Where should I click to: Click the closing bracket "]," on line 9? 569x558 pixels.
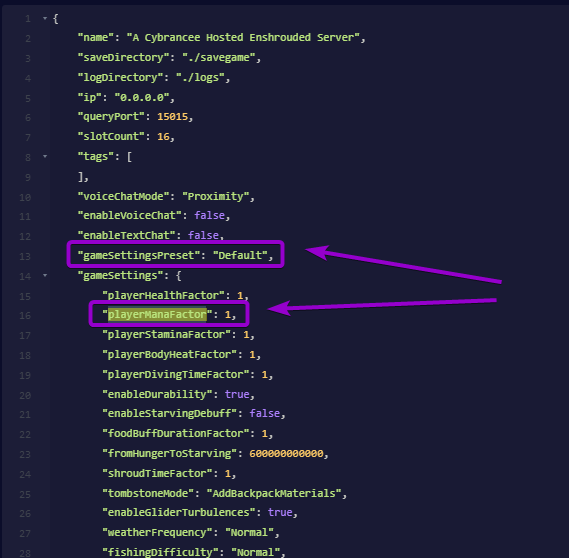[83, 177]
